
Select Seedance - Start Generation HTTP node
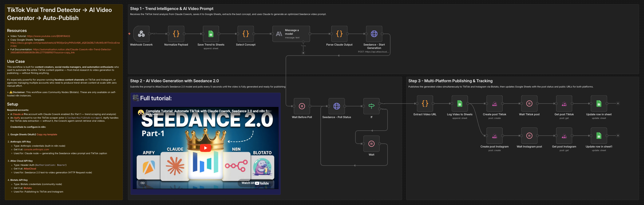[x=374, y=34]
